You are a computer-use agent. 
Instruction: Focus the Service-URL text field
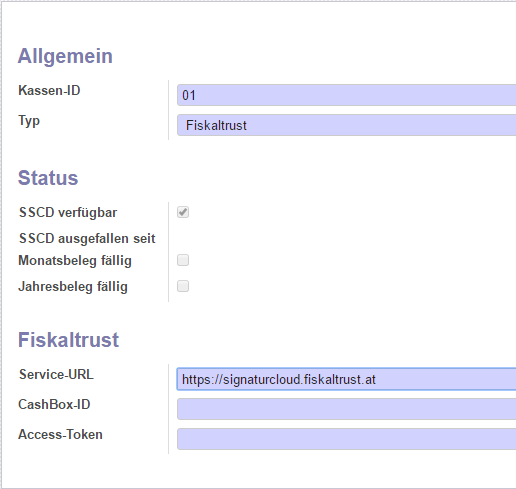[347, 379]
